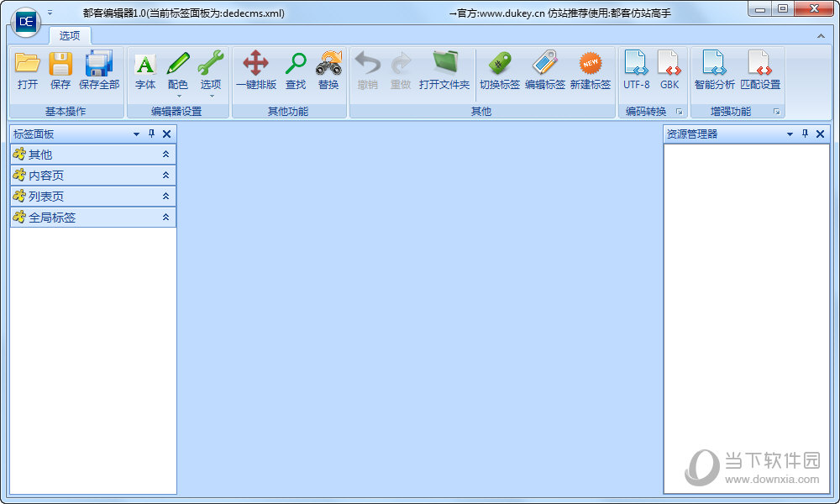Viewport: 840px width, 504px height.
Task: Open the quick access toolbar dropdown
Action: pos(50,12)
